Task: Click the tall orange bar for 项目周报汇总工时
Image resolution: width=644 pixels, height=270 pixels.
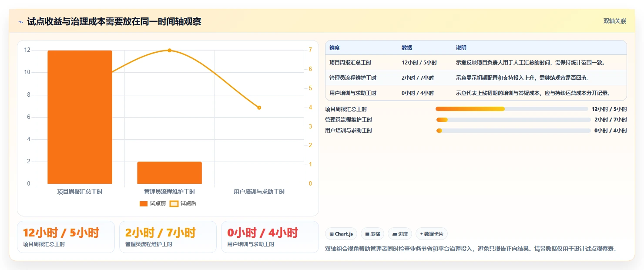Action: [80, 117]
